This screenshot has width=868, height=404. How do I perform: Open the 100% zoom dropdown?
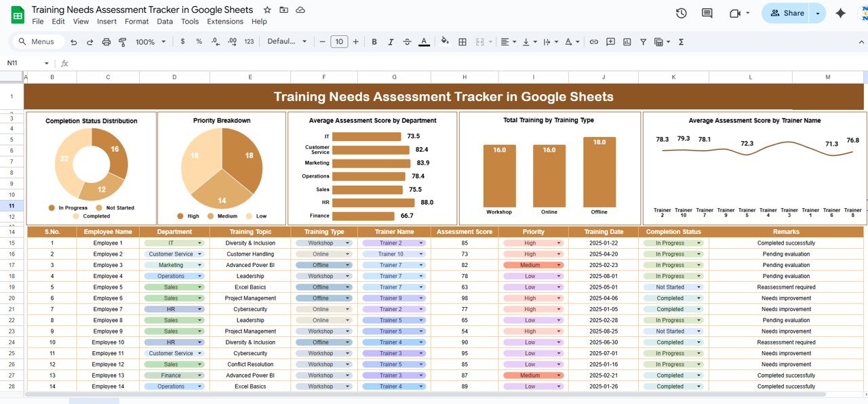150,42
